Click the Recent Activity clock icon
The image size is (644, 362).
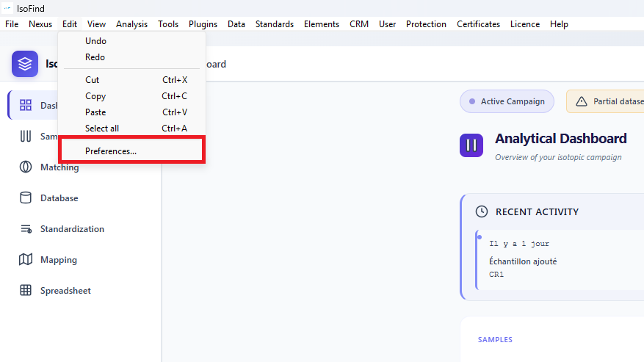pyautogui.click(x=482, y=211)
